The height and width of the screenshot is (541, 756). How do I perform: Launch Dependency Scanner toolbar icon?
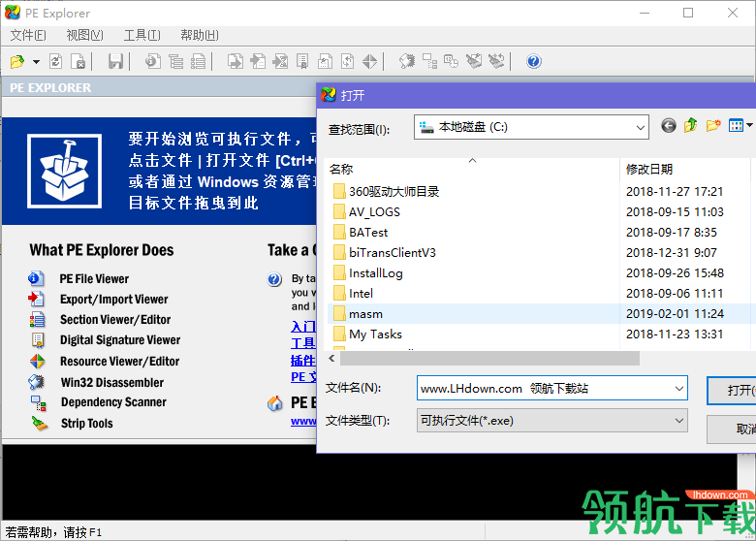429,61
